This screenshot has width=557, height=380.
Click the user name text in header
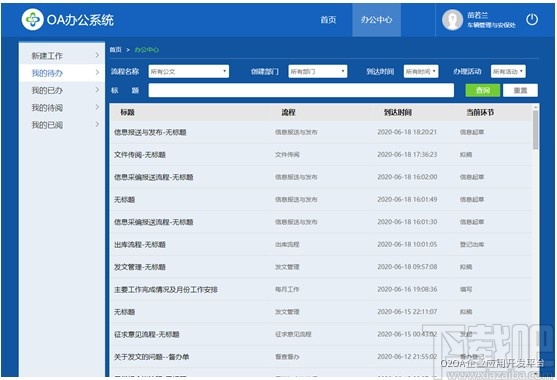tap(477, 15)
